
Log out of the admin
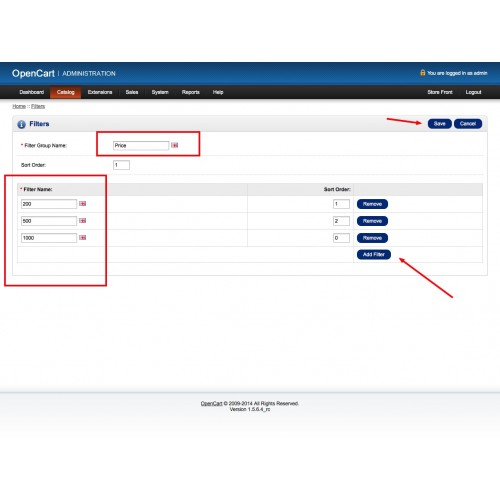pyautogui.click(x=473, y=92)
